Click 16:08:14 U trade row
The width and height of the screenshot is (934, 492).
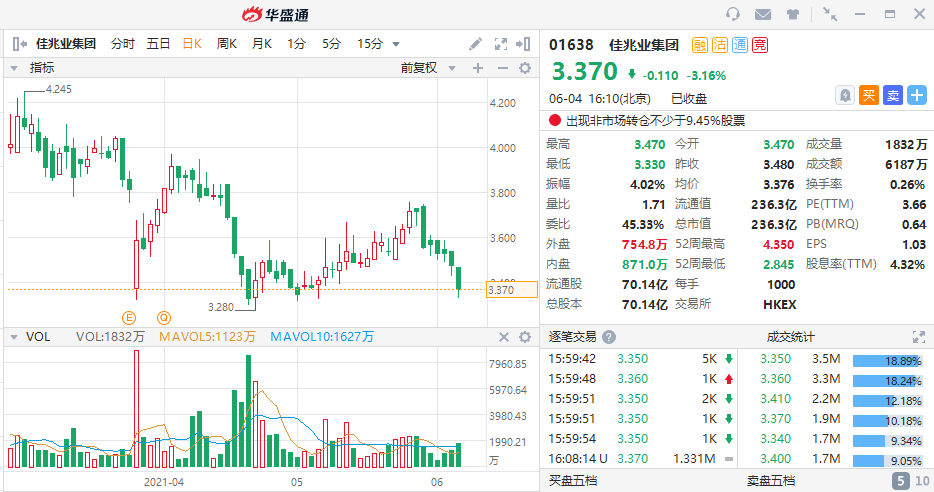641,459
